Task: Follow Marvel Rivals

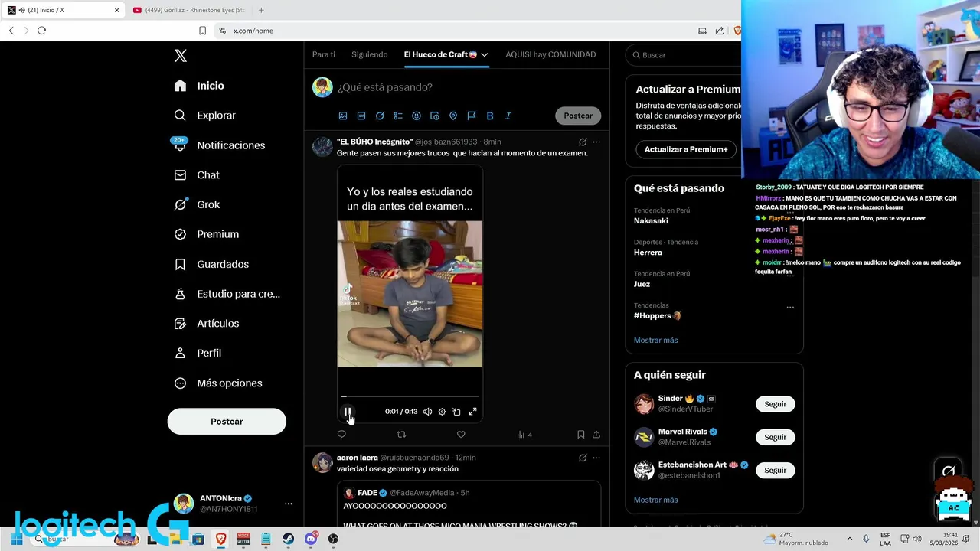Action: (775, 437)
